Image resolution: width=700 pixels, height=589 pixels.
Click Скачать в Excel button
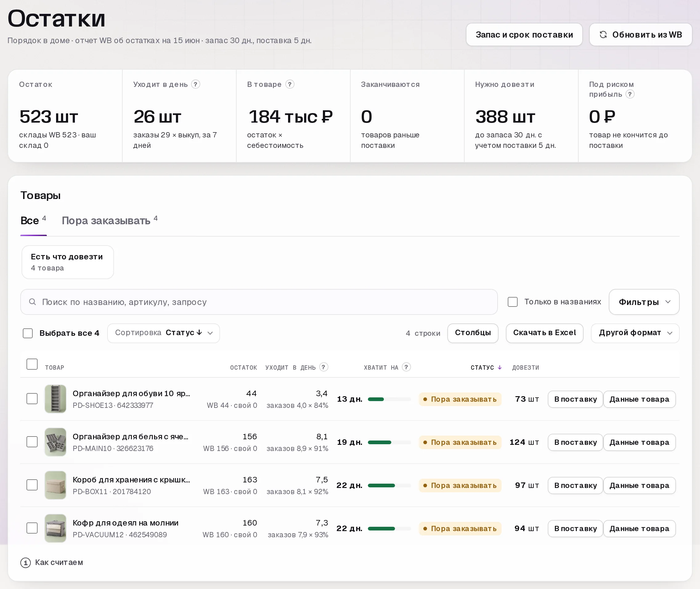pyautogui.click(x=544, y=333)
